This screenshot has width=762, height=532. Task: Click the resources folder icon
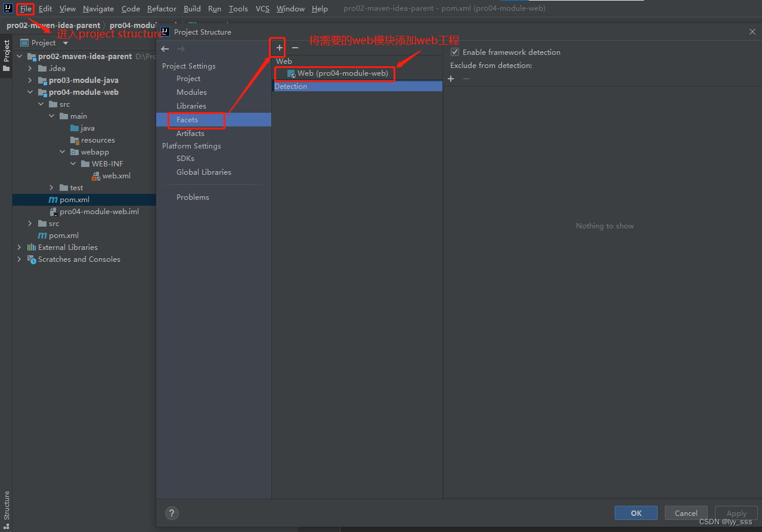click(x=75, y=140)
